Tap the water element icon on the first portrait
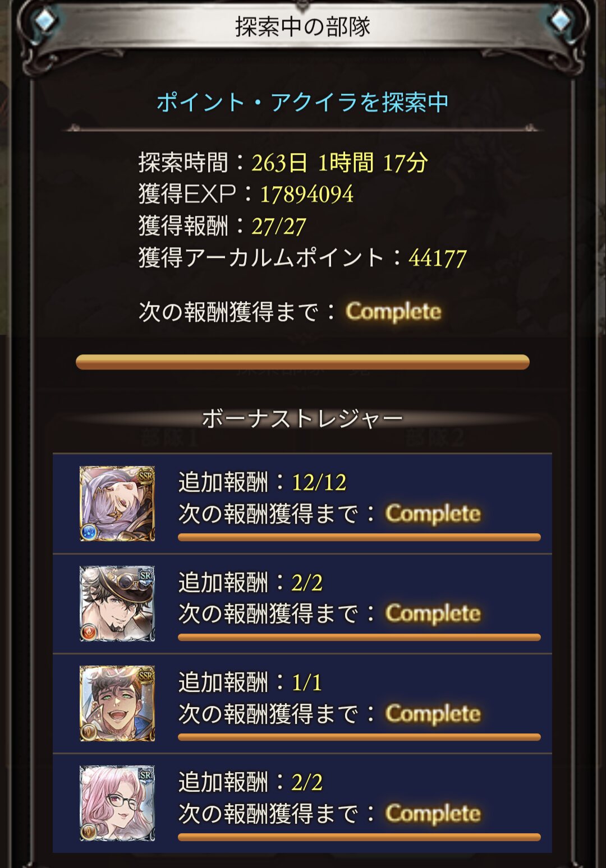The image size is (606, 868). coord(89,532)
